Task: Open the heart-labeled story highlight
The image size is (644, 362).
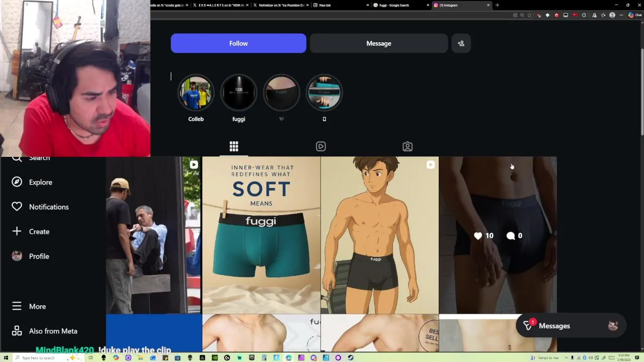Action: tap(281, 93)
